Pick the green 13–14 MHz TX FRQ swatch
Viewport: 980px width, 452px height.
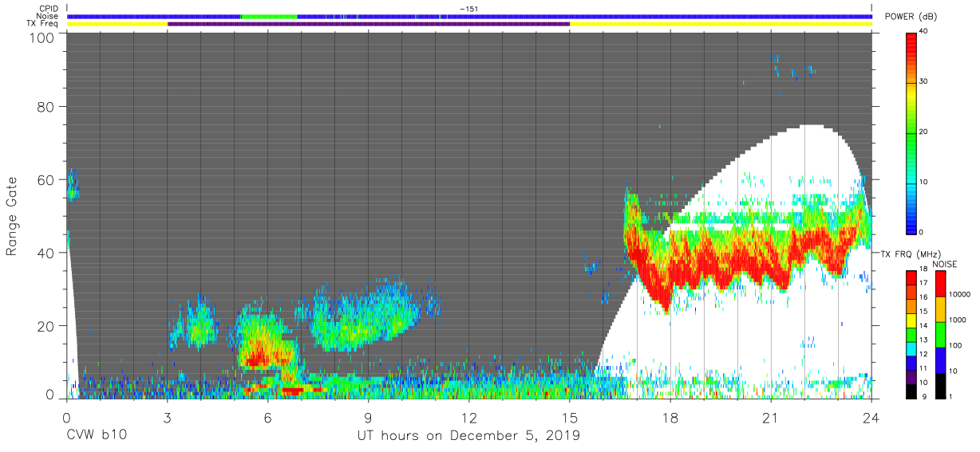[x=911, y=335]
